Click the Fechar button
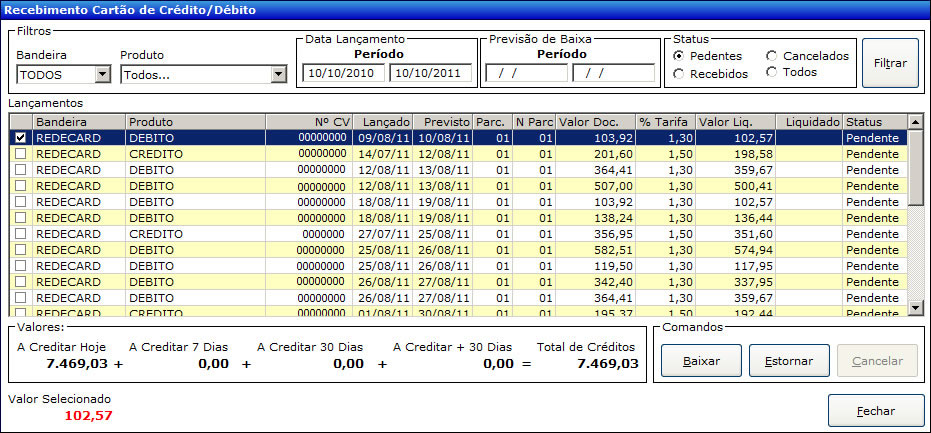Screen dimensions: 931x433 pos(876,410)
